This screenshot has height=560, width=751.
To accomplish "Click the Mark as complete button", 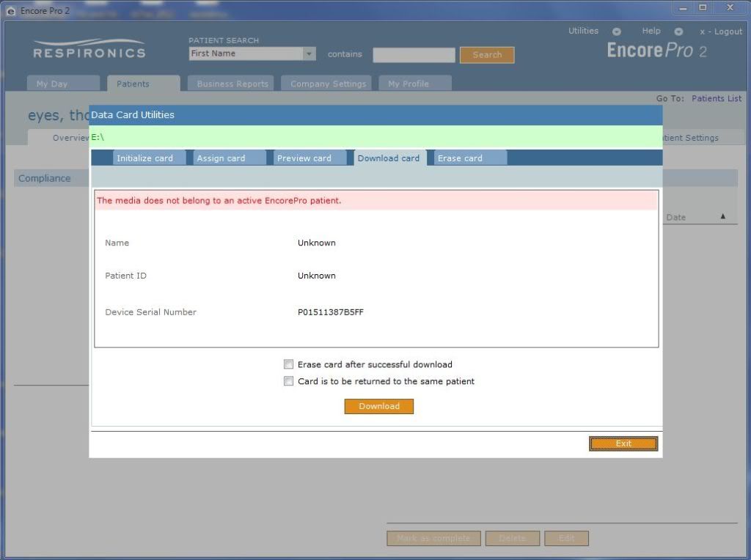I will (x=433, y=538).
